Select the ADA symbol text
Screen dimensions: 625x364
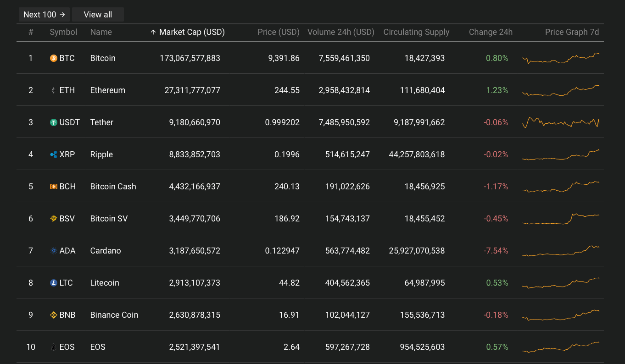(x=67, y=251)
